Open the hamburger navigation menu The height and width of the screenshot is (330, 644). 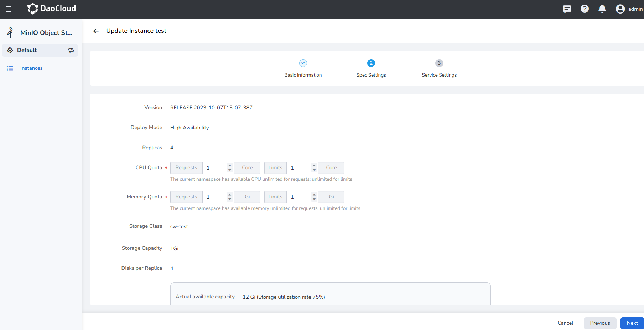[10, 9]
